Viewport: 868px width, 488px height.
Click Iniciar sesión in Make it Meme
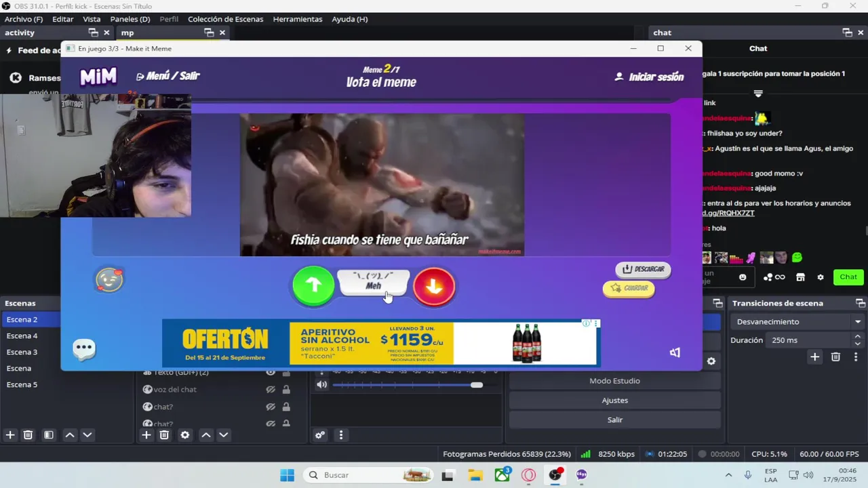tap(649, 77)
